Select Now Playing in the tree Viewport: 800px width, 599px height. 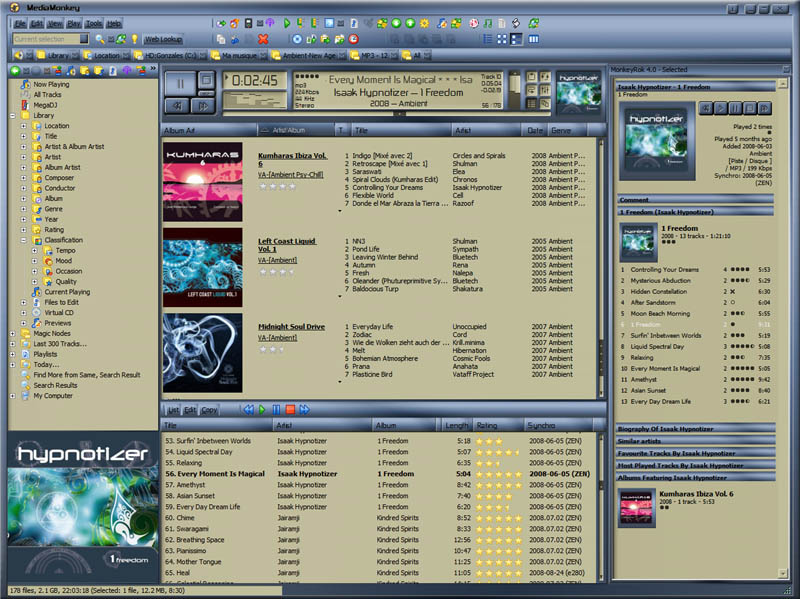51,84
